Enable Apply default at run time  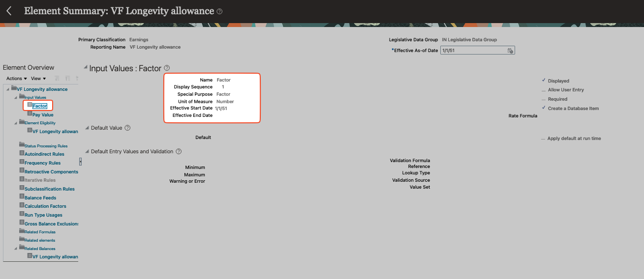point(544,139)
